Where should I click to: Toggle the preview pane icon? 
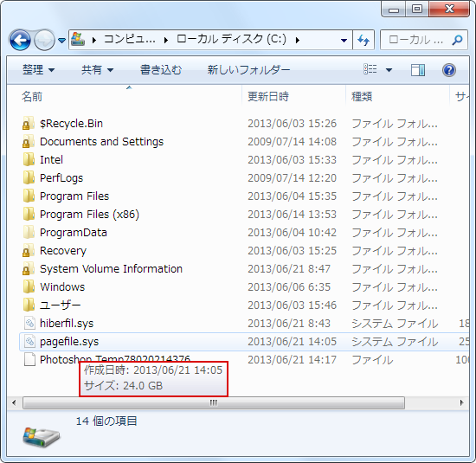coord(418,70)
